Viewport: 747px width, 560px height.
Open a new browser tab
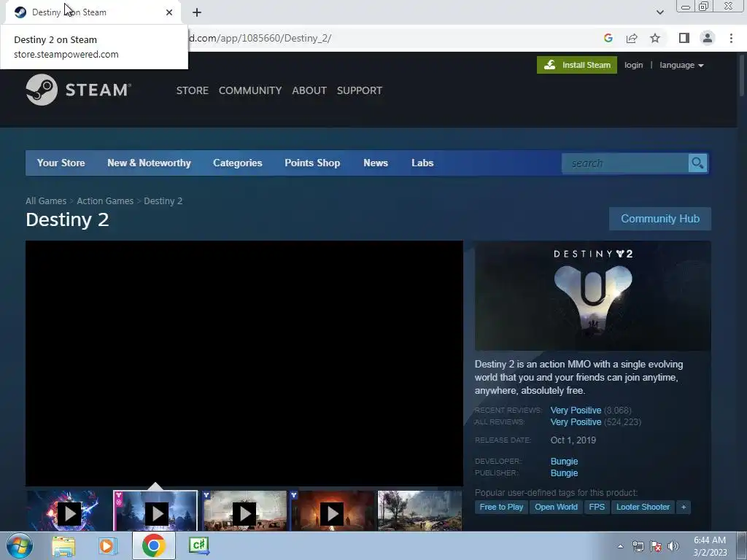coord(197,12)
